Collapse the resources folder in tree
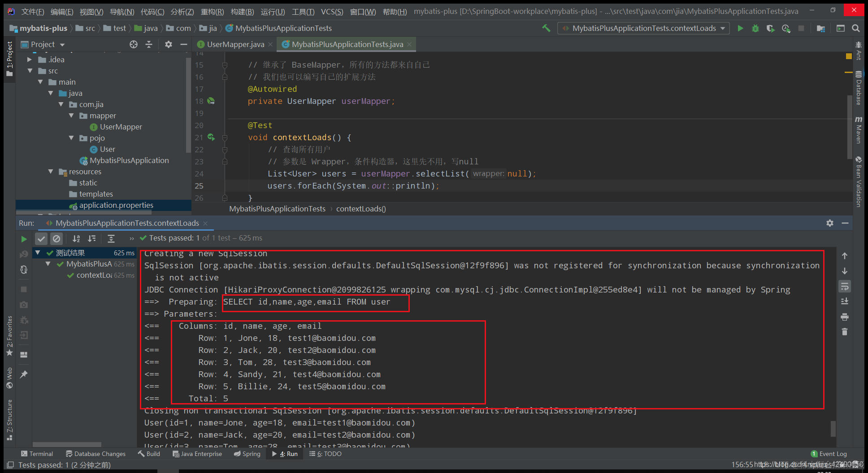The height and width of the screenshot is (473, 868). point(51,172)
